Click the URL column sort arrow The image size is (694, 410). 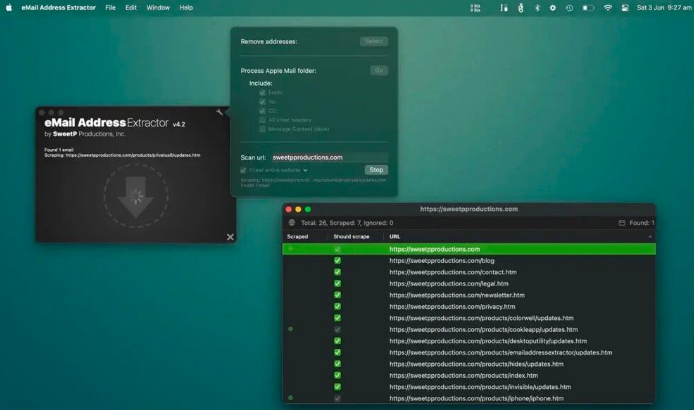click(650, 237)
